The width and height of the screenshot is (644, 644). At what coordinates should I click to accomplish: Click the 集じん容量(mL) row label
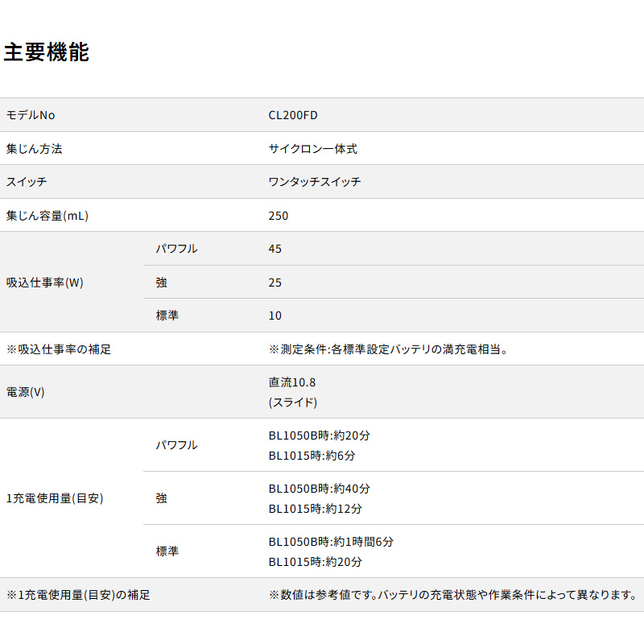pos(47,216)
